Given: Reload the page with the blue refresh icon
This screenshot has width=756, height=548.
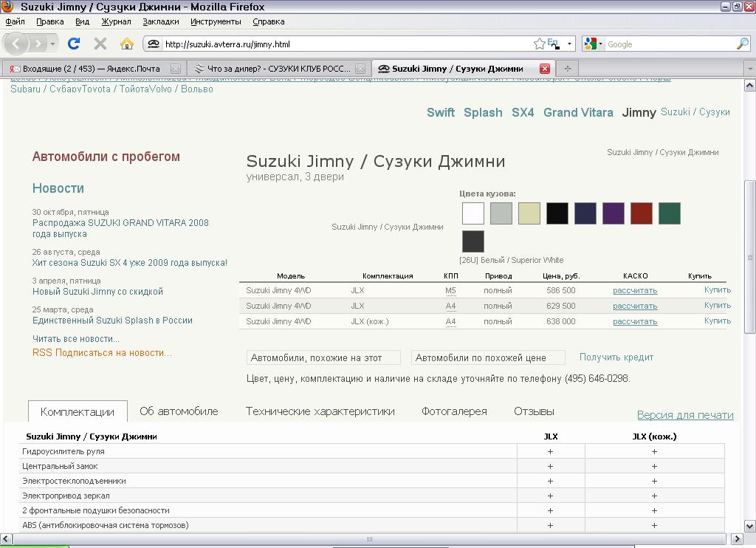Looking at the screenshot, I should tap(74, 44).
